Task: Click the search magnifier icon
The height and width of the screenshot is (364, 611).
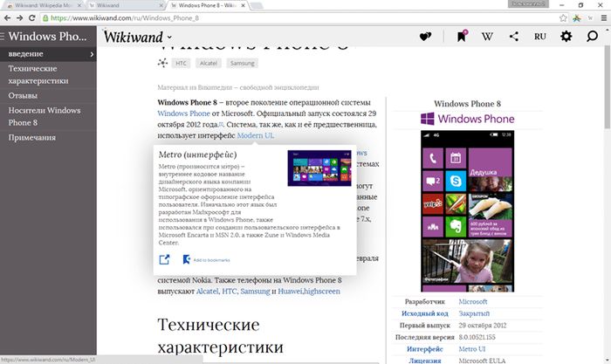Action: 593,37
